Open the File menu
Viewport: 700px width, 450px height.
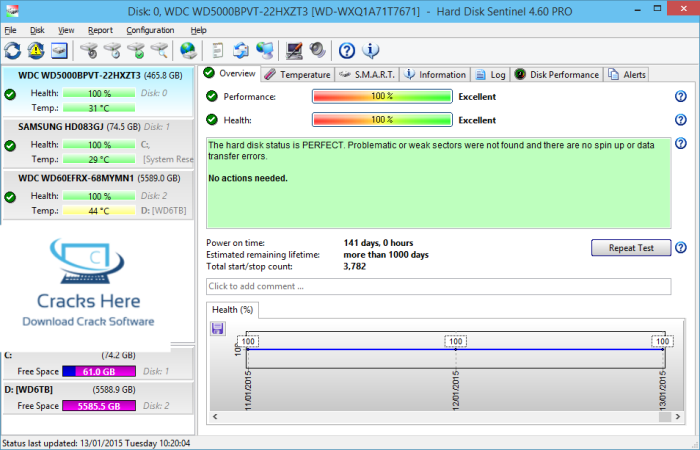pyautogui.click(x=10, y=30)
